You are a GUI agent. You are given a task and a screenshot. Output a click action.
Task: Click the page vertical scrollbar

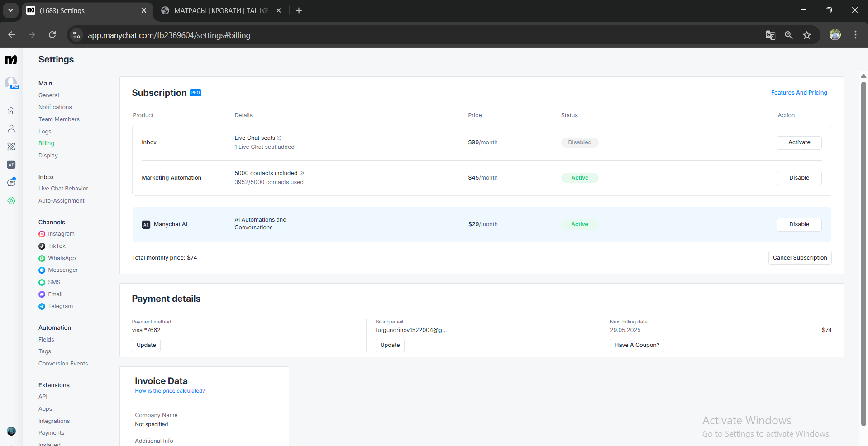863,253
